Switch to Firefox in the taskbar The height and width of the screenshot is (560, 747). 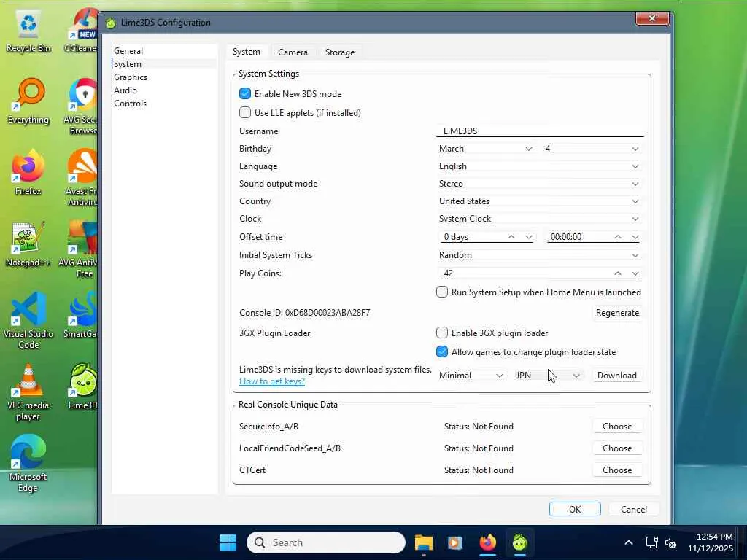click(487, 542)
